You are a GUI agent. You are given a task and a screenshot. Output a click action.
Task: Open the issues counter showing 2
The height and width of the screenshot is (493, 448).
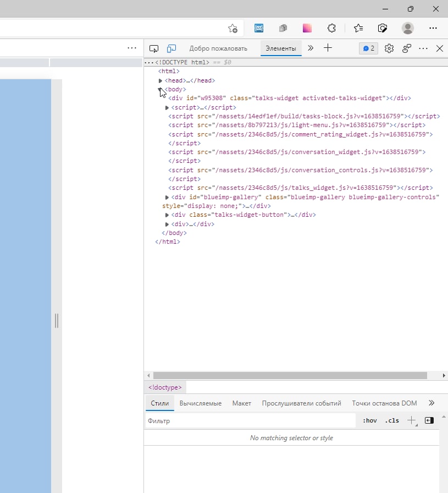point(368,48)
